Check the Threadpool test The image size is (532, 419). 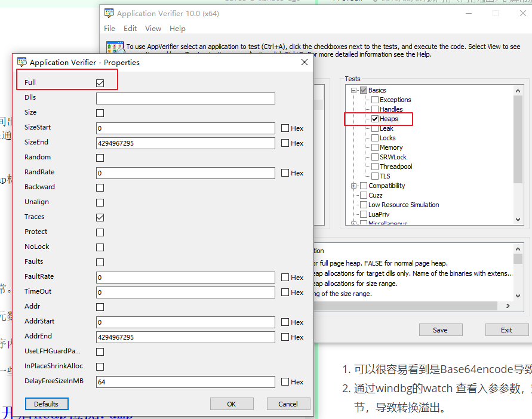point(375,167)
